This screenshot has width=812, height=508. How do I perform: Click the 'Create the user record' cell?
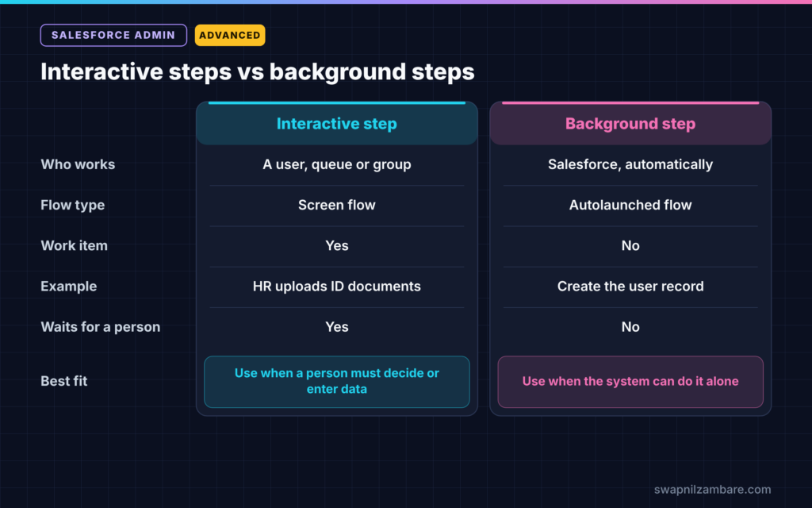630,286
